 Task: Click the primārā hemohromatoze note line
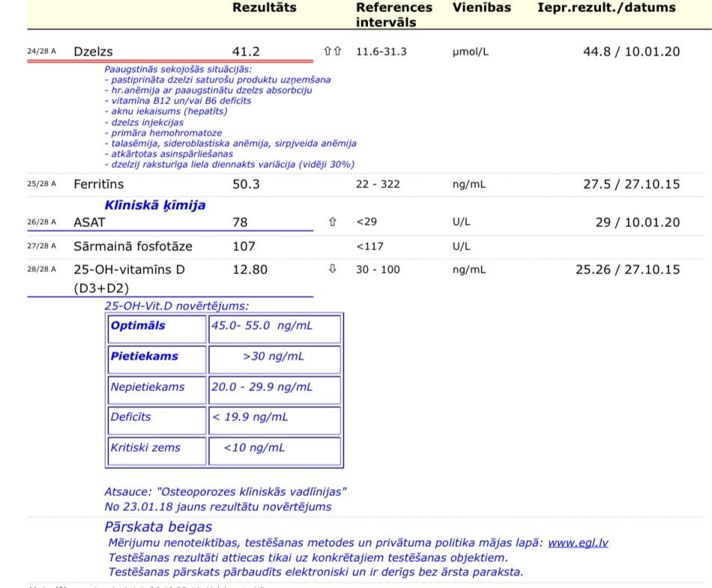[x=163, y=133]
